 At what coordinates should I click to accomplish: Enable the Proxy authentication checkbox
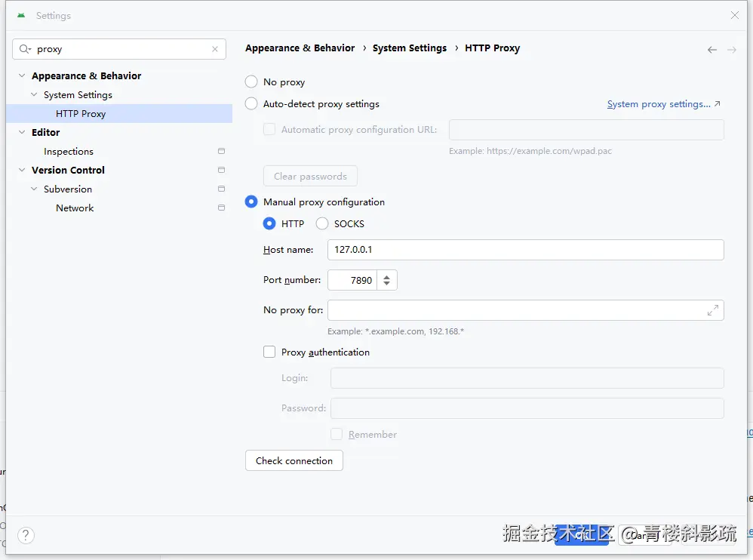click(269, 352)
